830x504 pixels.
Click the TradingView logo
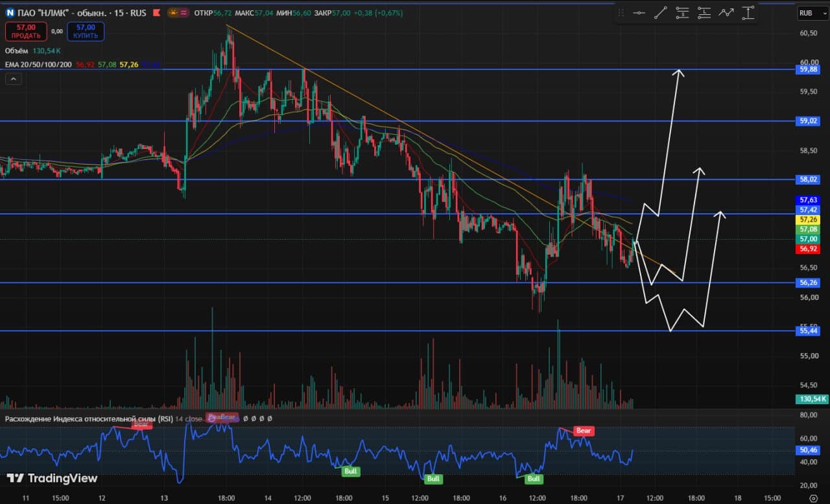pos(52,478)
